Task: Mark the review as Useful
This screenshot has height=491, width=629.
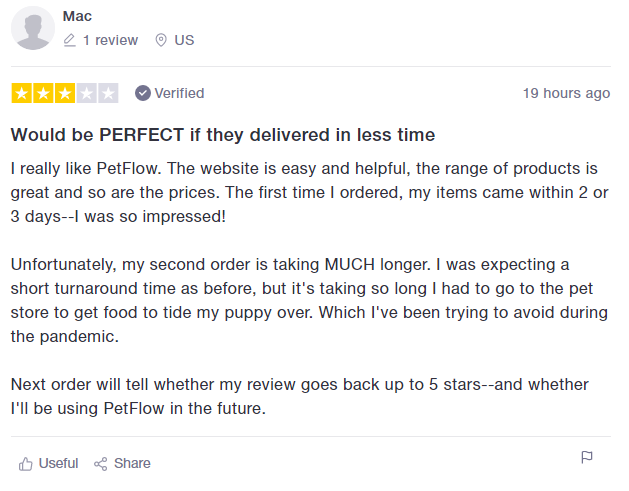Action: click(49, 463)
